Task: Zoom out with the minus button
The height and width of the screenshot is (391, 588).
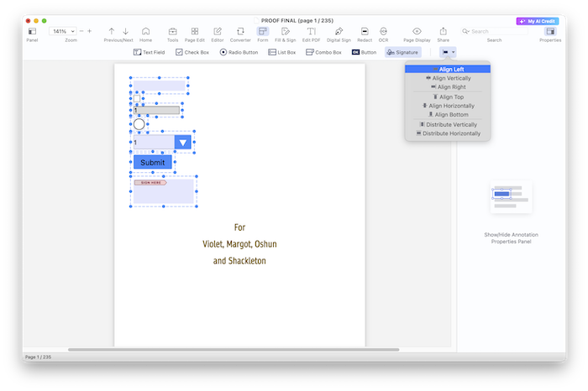Action: pos(81,31)
